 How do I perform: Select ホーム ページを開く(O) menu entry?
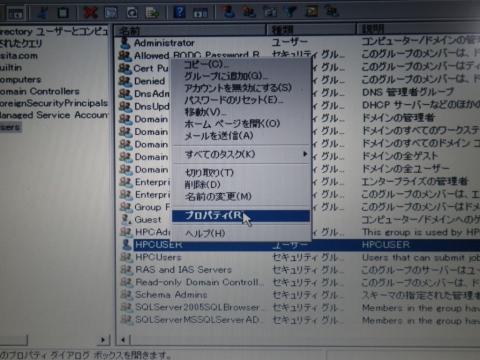232,124
